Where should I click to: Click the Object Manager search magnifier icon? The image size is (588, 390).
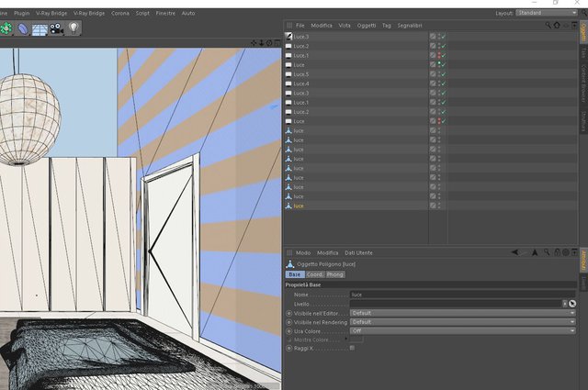pyautogui.click(x=548, y=25)
